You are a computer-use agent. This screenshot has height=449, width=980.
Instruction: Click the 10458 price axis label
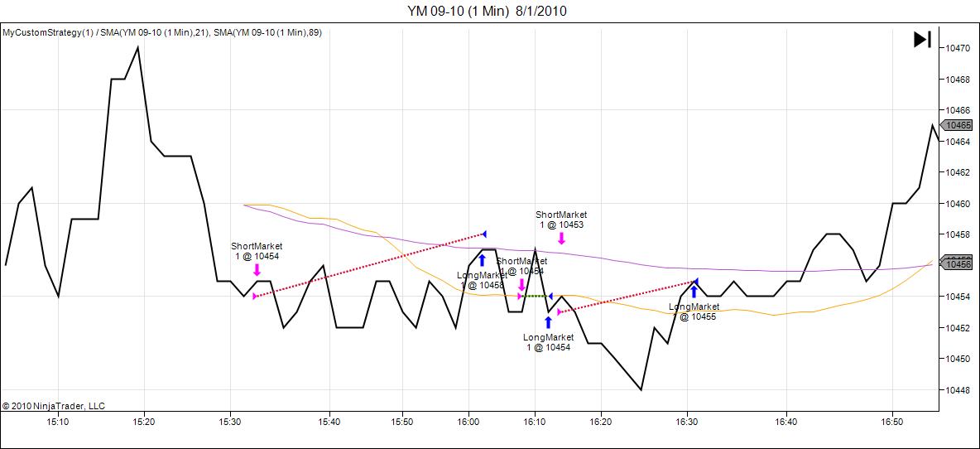pyautogui.click(x=958, y=234)
